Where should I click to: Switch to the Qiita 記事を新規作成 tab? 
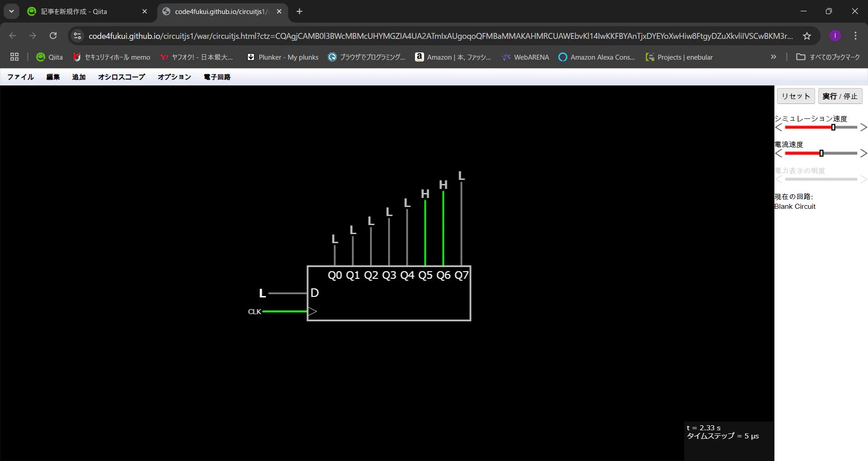click(x=87, y=11)
